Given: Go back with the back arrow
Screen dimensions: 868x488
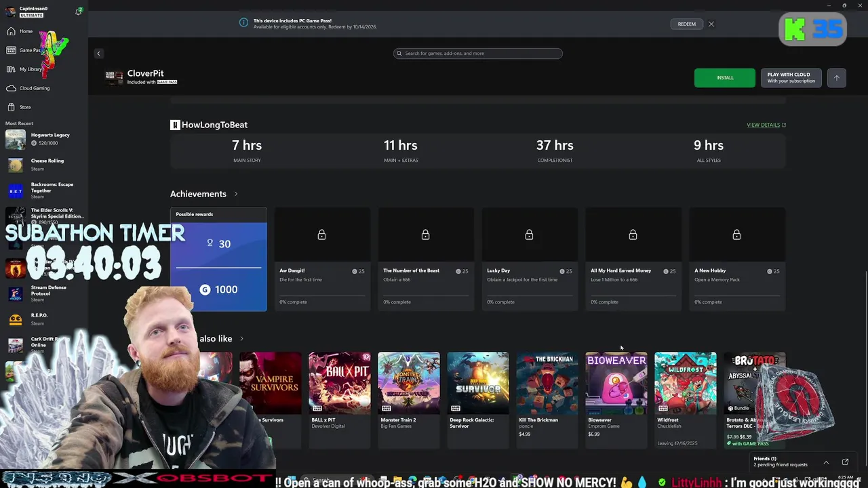Looking at the screenshot, I should point(98,54).
